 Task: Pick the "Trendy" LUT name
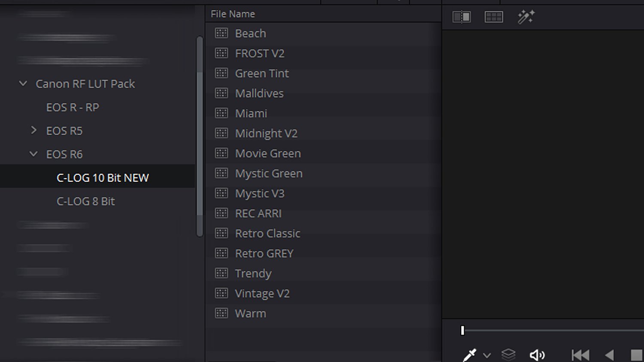(x=253, y=274)
